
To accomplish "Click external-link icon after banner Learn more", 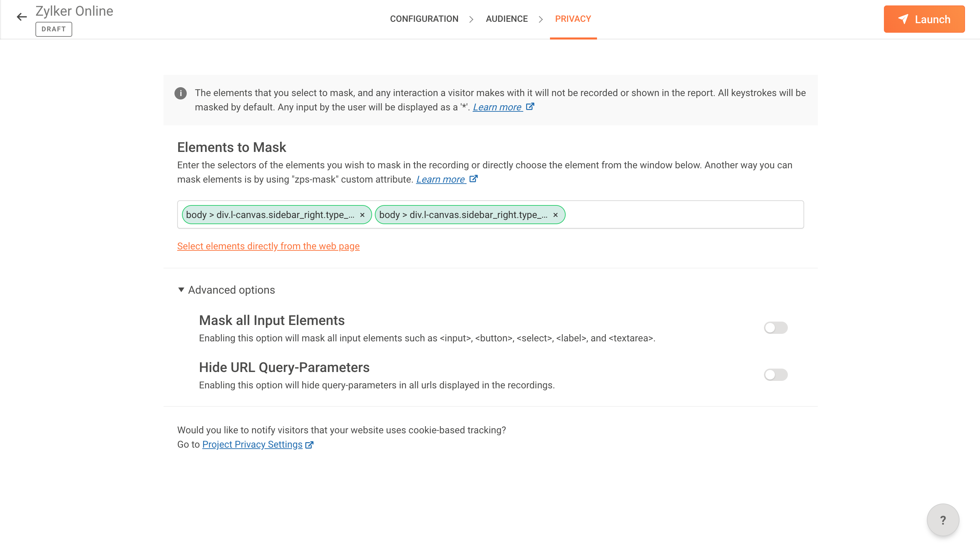I will pyautogui.click(x=530, y=107).
